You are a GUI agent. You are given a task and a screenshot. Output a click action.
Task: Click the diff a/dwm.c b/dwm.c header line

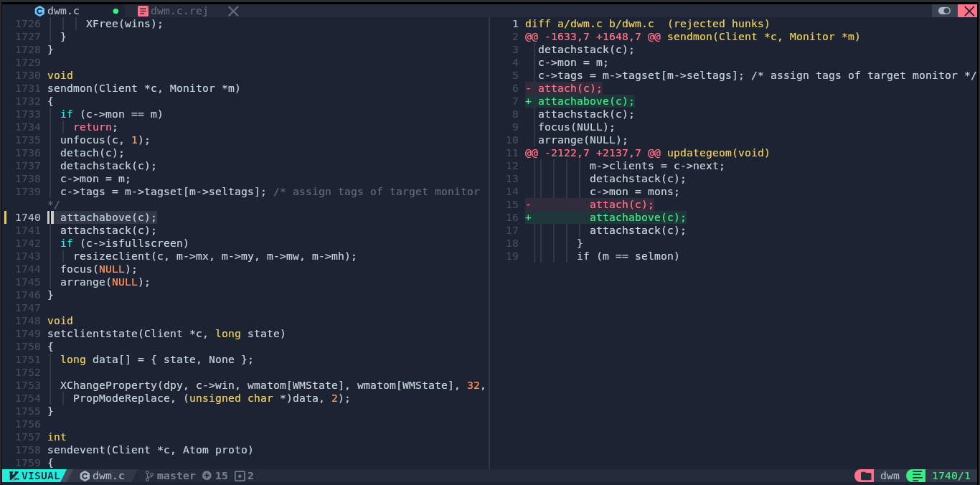[x=647, y=24]
